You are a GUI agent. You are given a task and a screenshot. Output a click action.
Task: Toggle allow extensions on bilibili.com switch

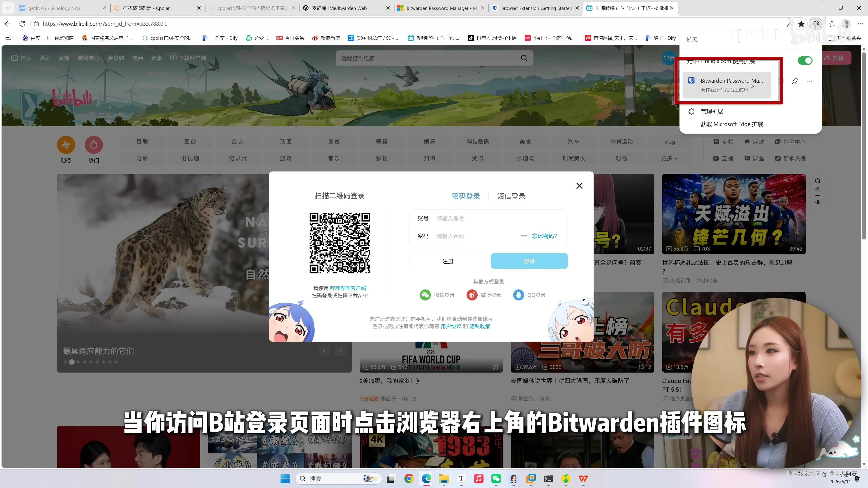point(805,61)
